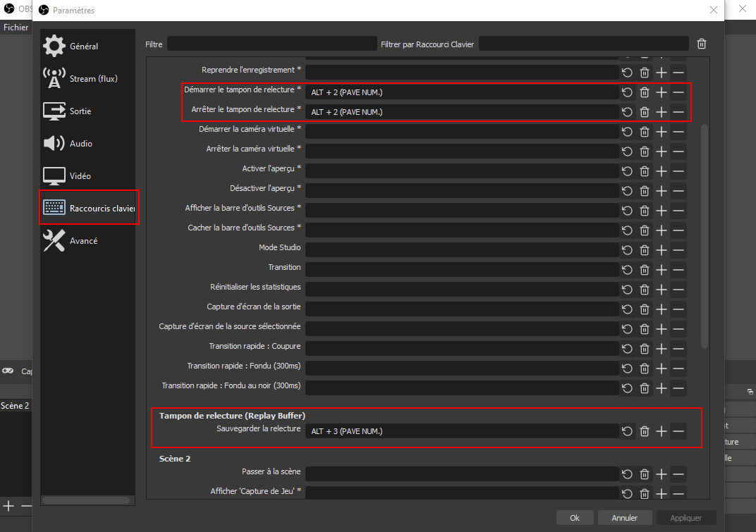Screen dimensions: 756x532
Task: Click the Filtrer par Raccourci Clavier field
Action: pos(583,44)
